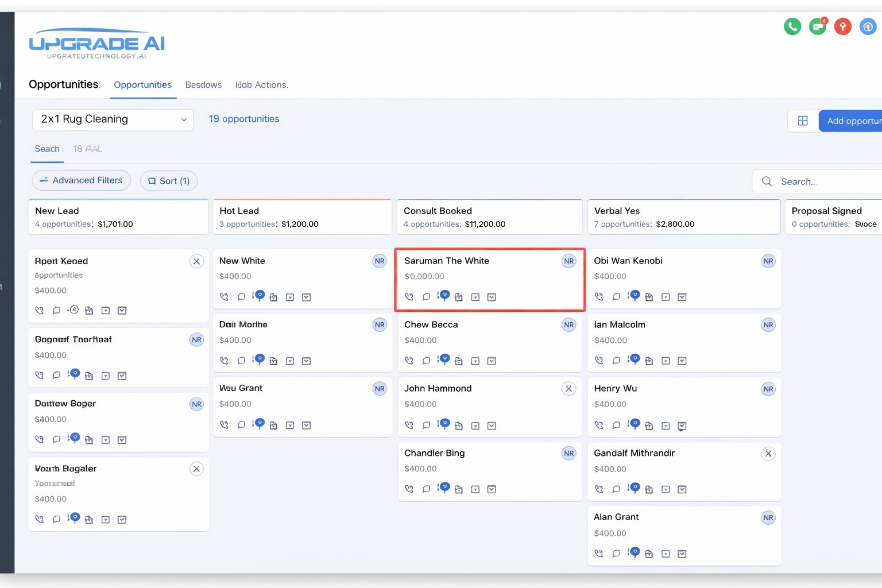Select the tag icon on Chew Becca's card
The height and width of the screenshot is (588, 882).
[443, 361]
